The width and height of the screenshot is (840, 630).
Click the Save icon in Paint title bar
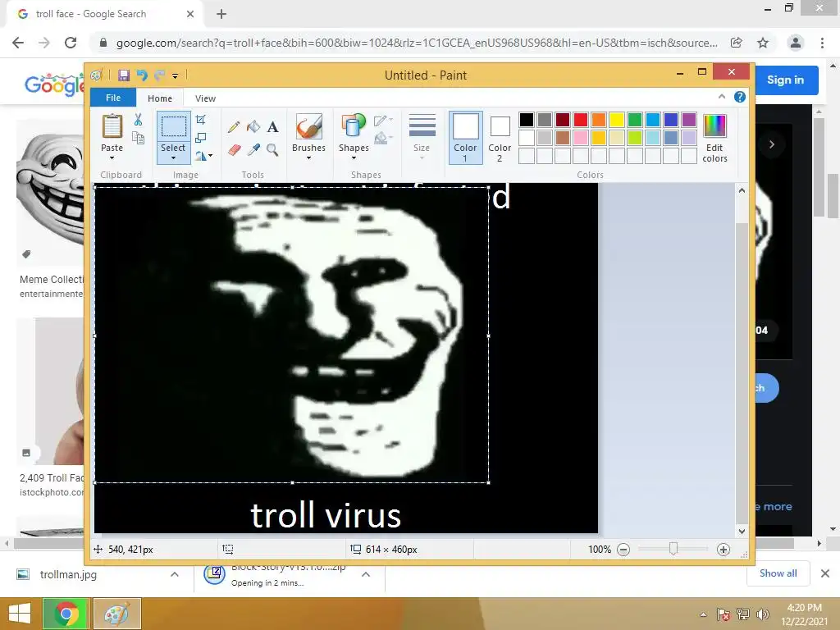tap(124, 75)
